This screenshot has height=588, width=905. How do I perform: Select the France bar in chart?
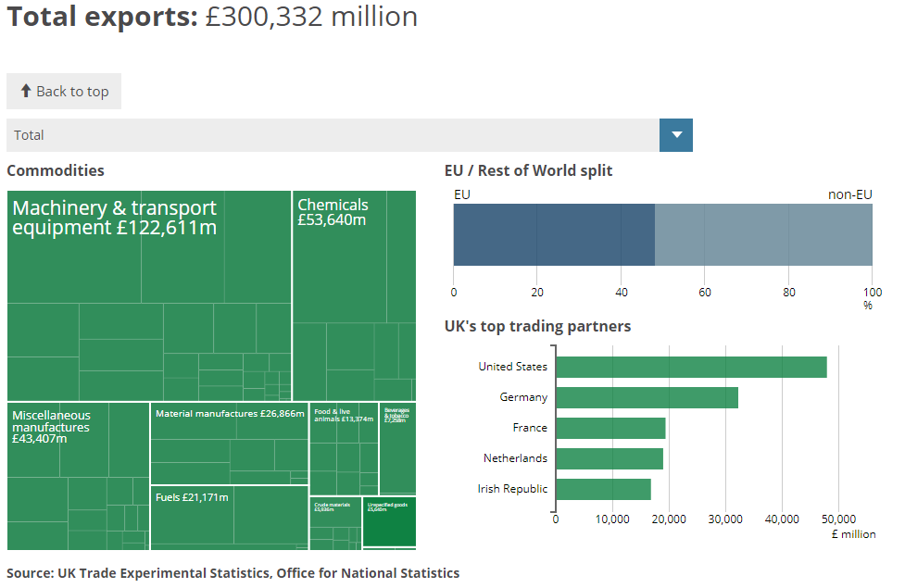(x=610, y=428)
